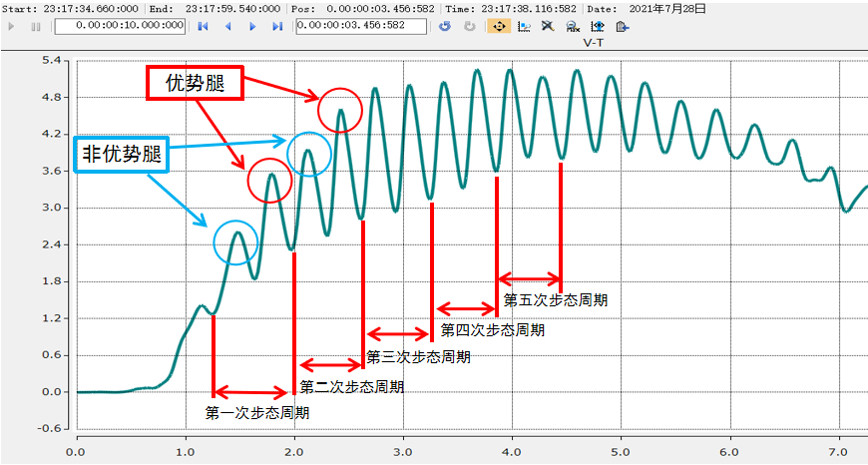Click the pause button
The height and width of the screenshot is (465, 868).
click(x=36, y=26)
